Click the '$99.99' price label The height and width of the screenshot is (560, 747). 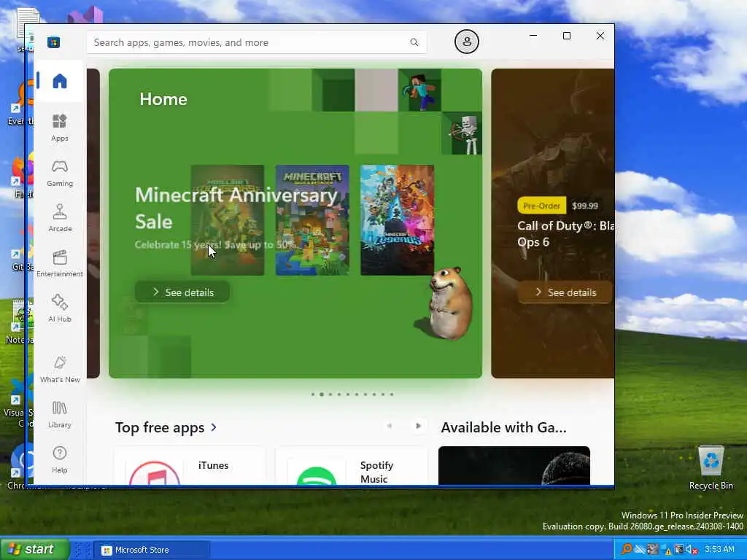click(584, 206)
